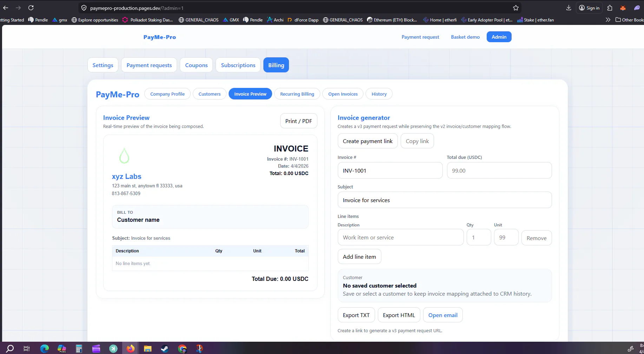The width and height of the screenshot is (644, 354).
Task: Click the Copy link button
Action: point(417,141)
